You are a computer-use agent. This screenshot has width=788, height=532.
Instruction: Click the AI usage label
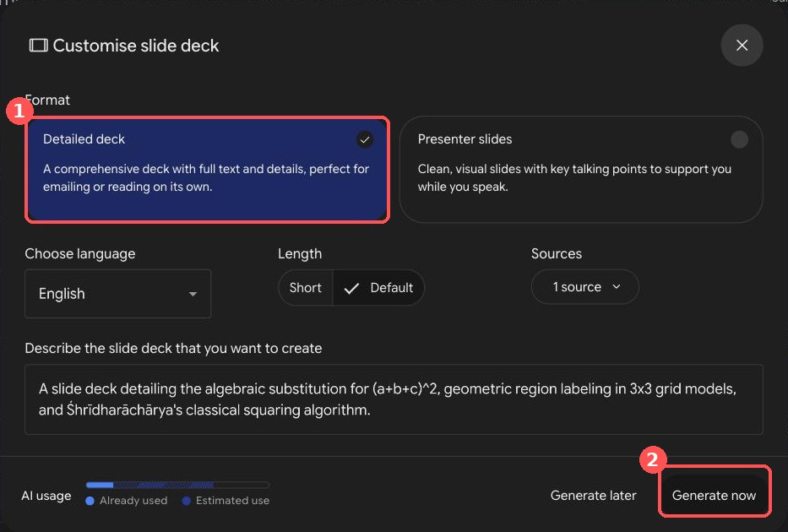(x=46, y=496)
